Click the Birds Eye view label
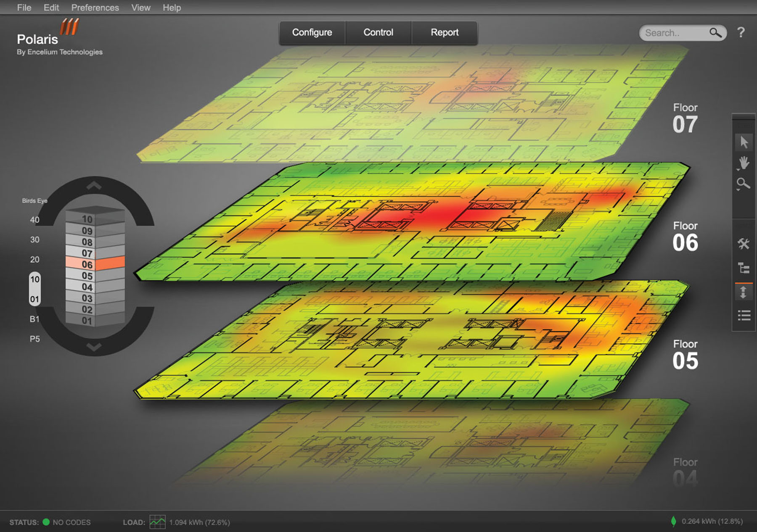The width and height of the screenshot is (757, 532). point(34,201)
